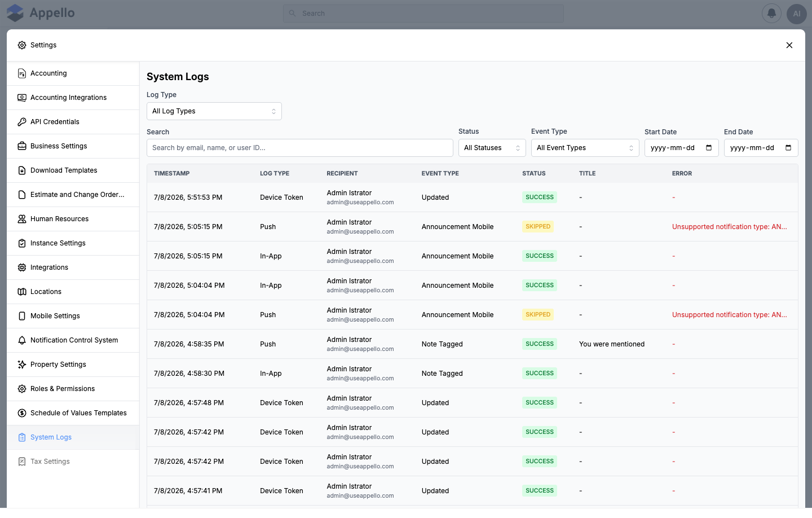
Task: Click the SKIPPED badge at 5:05:15 PM
Action: [538, 227]
